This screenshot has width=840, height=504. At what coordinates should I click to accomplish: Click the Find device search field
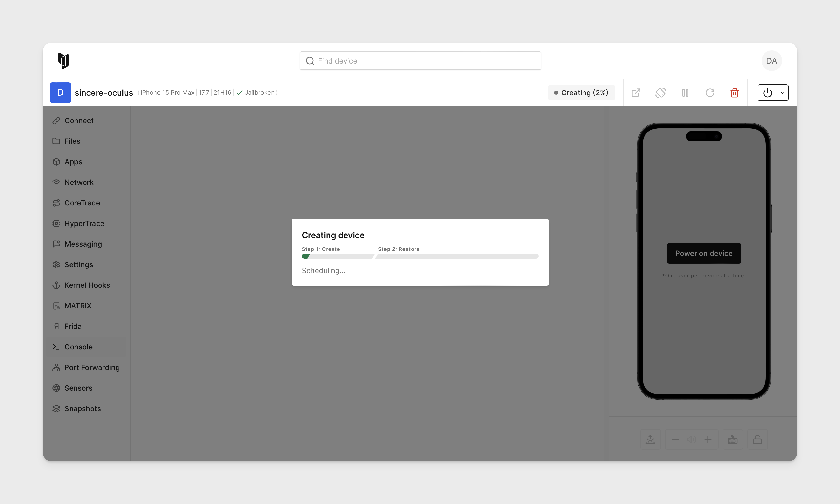pos(420,60)
